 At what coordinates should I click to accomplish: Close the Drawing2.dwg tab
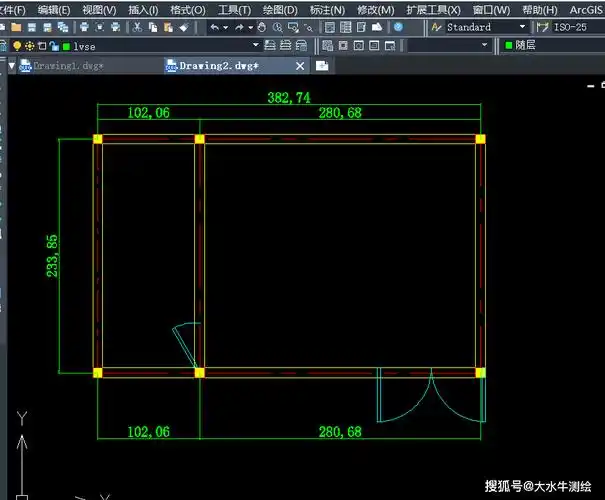[300, 65]
